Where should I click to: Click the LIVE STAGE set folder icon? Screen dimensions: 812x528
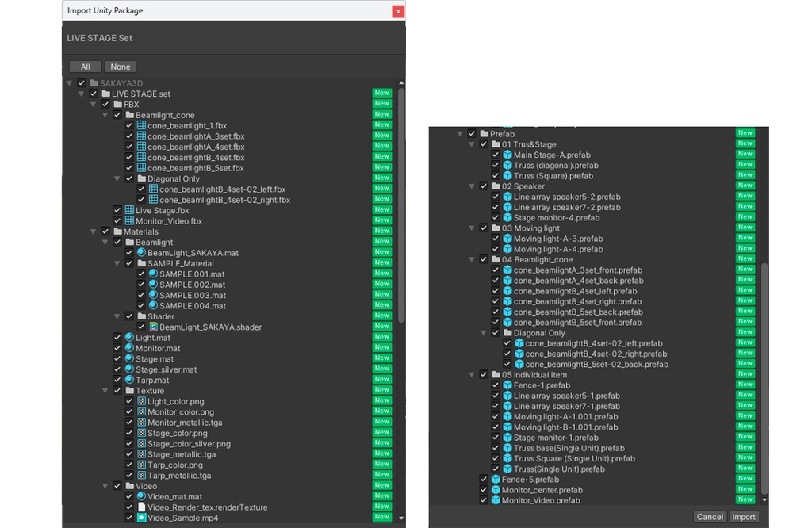click(x=105, y=94)
